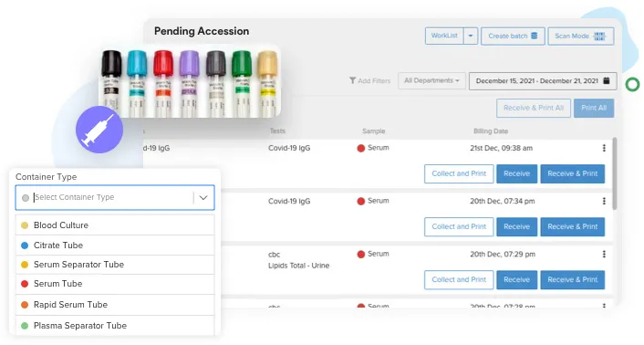
Task: Pick Rapid Serum Tube option
Action: tap(115, 305)
